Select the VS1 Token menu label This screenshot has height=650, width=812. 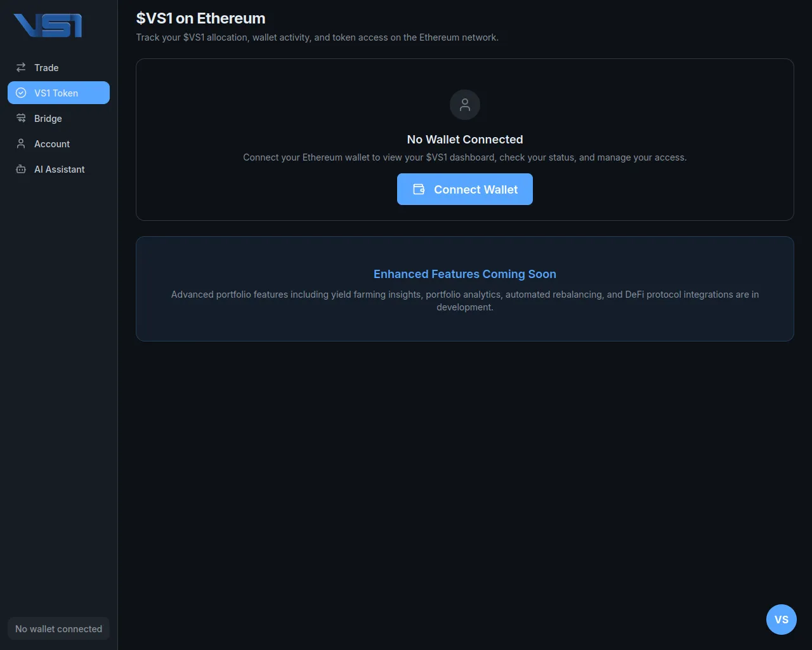(56, 93)
